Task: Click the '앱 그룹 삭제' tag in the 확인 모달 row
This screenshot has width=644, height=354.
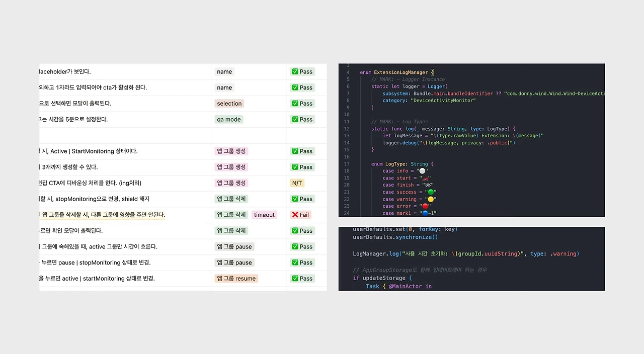Action: pyautogui.click(x=231, y=231)
